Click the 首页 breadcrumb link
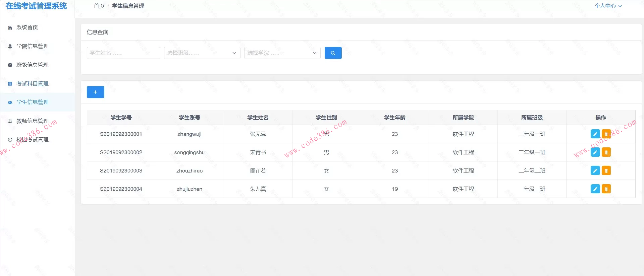The width and height of the screenshot is (644, 276). (99, 6)
